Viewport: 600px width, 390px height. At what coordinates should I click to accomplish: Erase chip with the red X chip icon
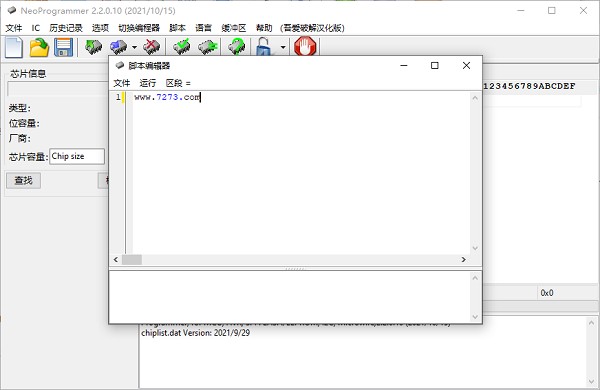coord(152,47)
